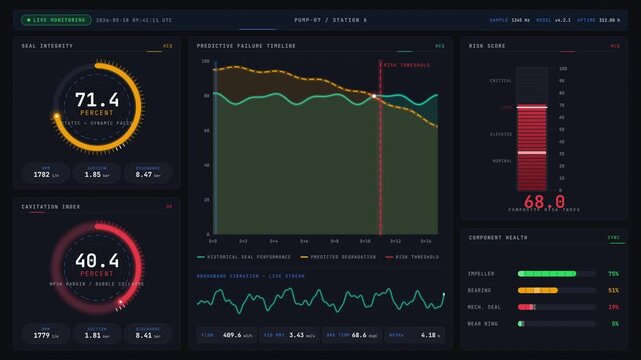Click the broadband vibration waveform
Viewport: 641px width, 360px height.
click(x=321, y=301)
